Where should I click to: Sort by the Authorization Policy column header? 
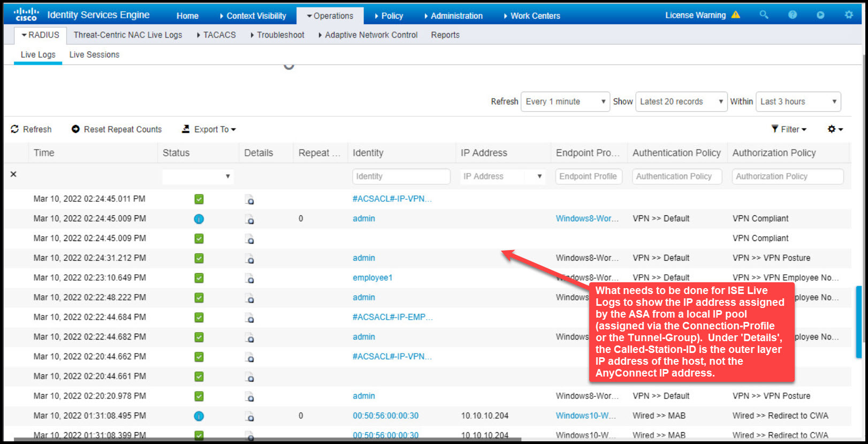point(774,153)
